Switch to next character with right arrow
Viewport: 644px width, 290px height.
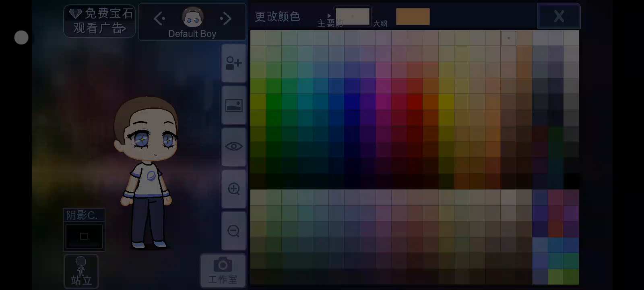point(226,19)
